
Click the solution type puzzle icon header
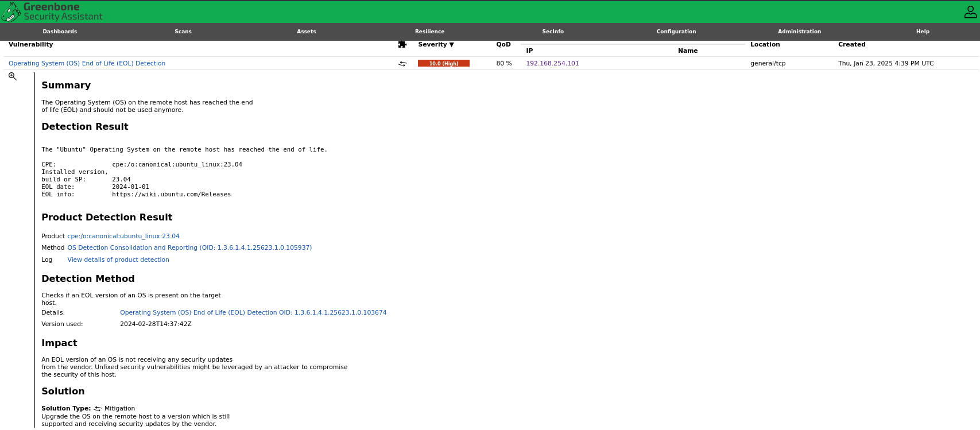click(402, 44)
